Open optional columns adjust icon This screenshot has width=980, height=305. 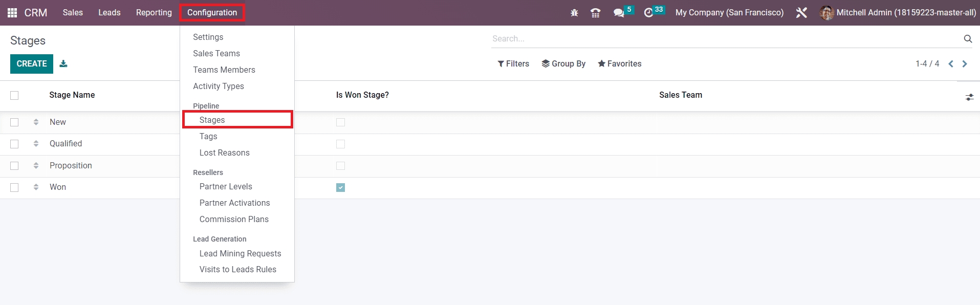click(x=969, y=97)
